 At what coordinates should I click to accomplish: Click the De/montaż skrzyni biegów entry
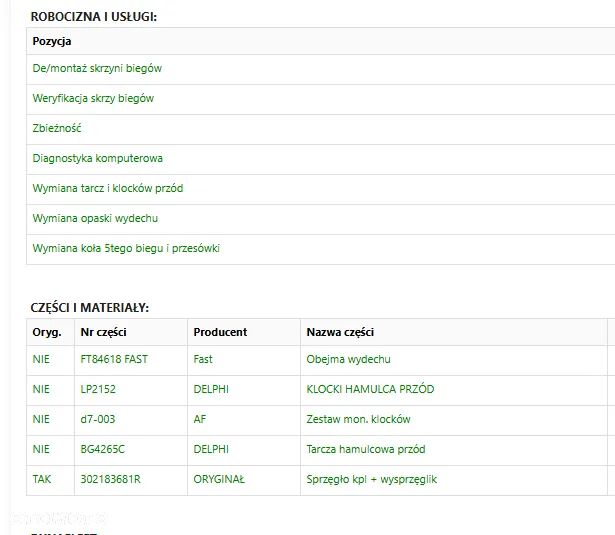click(x=97, y=69)
